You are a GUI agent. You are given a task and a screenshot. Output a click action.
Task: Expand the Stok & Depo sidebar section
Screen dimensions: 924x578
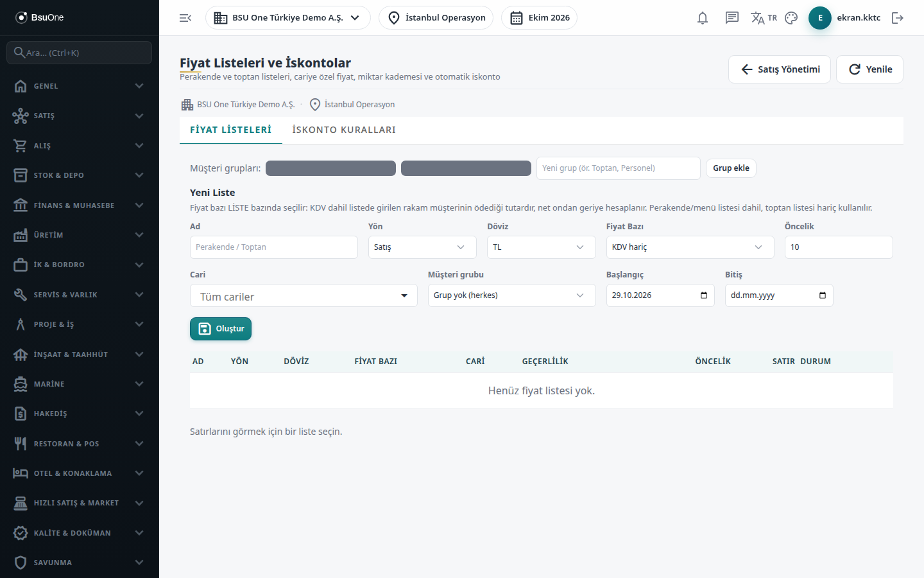[x=80, y=175]
